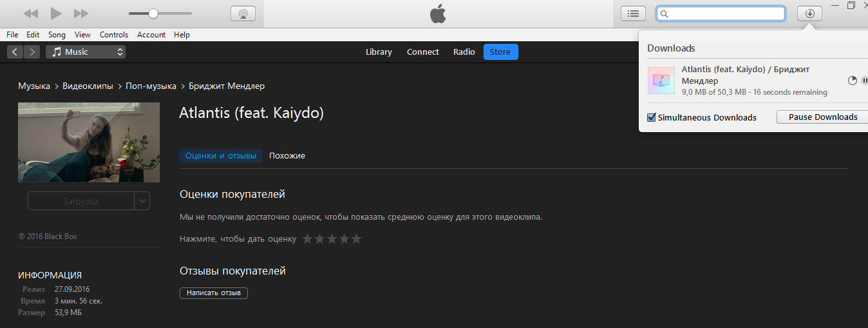Adjust the volume slider knob
The height and width of the screenshot is (328, 868).
153,14
